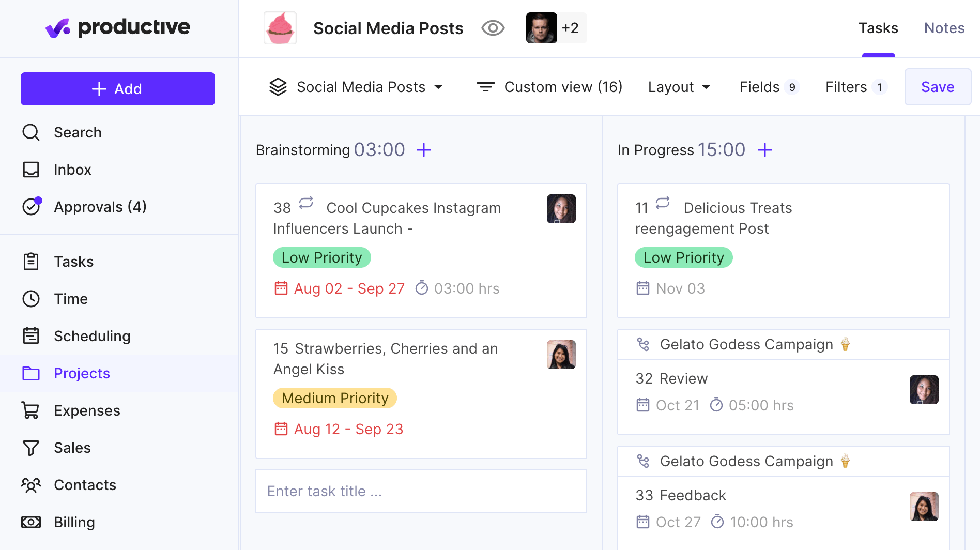Click the purple Add button
The height and width of the screenshot is (550, 980).
pyautogui.click(x=118, y=89)
